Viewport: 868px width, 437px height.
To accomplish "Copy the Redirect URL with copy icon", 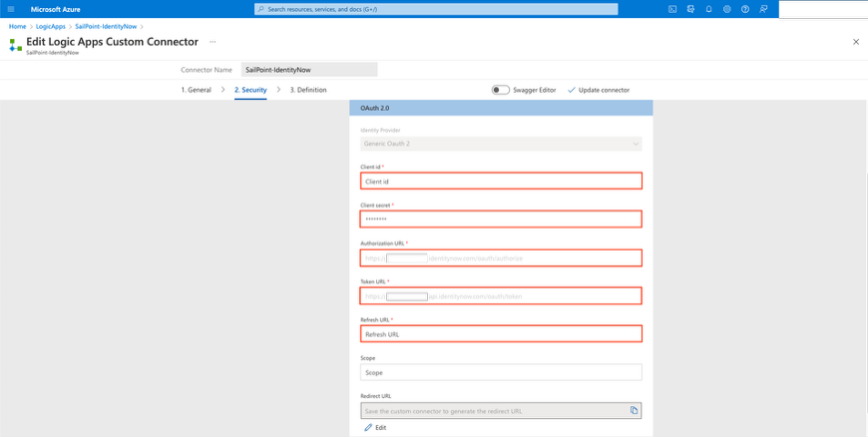I will (634, 410).
